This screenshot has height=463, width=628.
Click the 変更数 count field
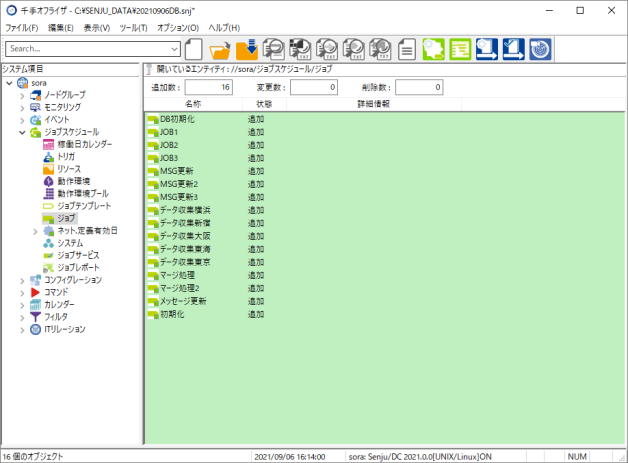pyautogui.click(x=314, y=87)
